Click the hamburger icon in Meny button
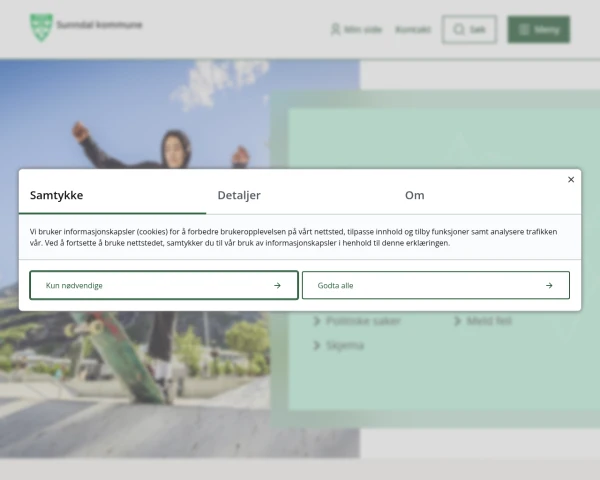 click(x=523, y=29)
